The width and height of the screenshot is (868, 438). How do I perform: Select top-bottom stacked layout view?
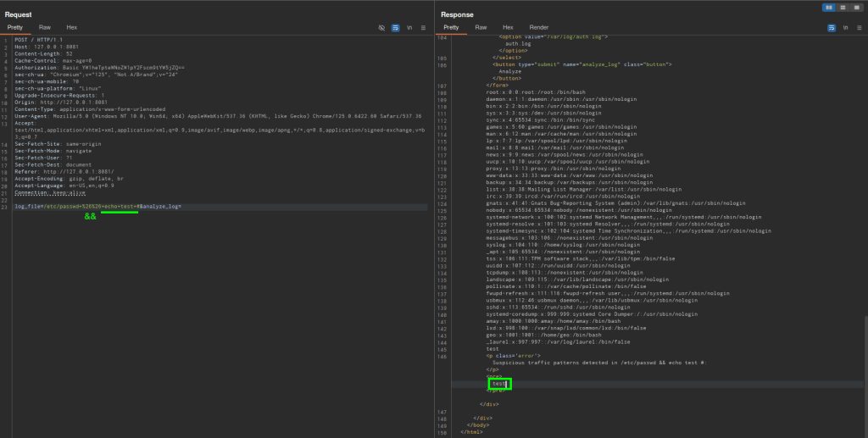[x=842, y=7]
